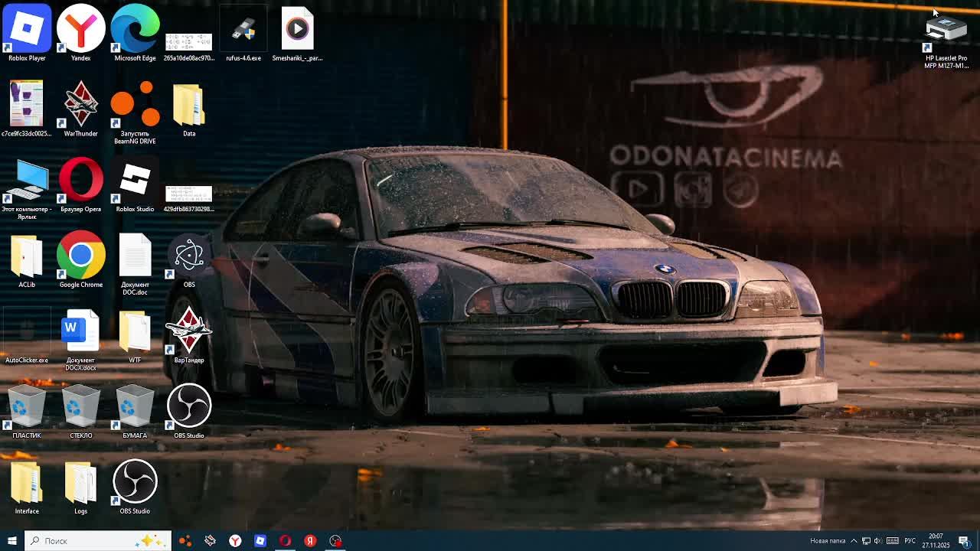Select the Roblox Player desktop shortcut

[27, 33]
